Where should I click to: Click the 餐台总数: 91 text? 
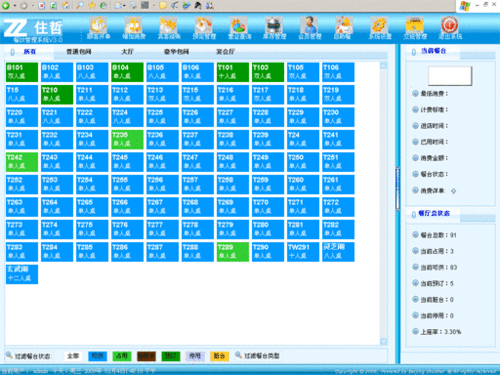click(x=438, y=235)
